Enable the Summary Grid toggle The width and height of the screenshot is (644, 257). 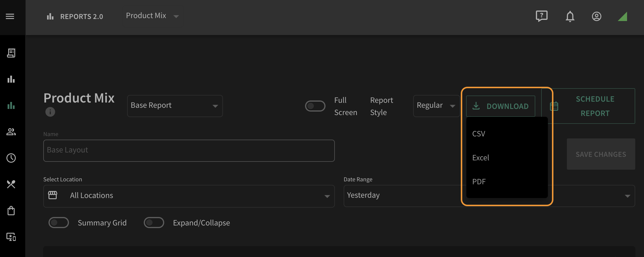pos(58,223)
